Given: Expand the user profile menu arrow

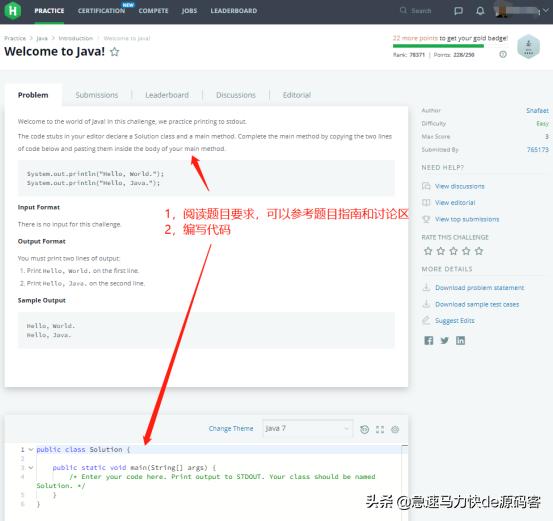Looking at the screenshot, I should pyautogui.click(x=546, y=11).
